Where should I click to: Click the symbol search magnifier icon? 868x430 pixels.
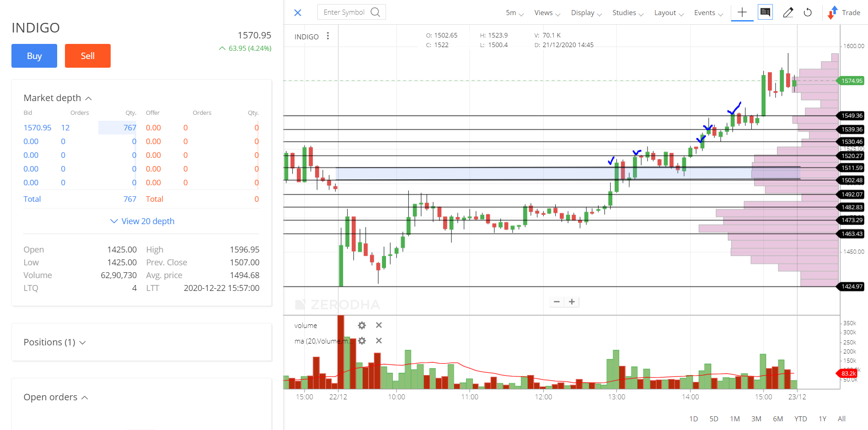pyautogui.click(x=375, y=12)
